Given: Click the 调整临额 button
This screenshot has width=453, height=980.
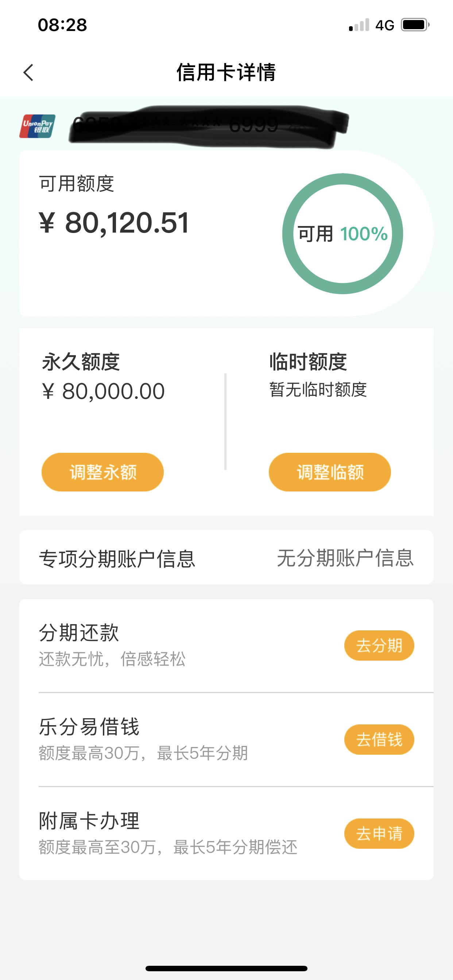Looking at the screenshot, I should point(330,472).
